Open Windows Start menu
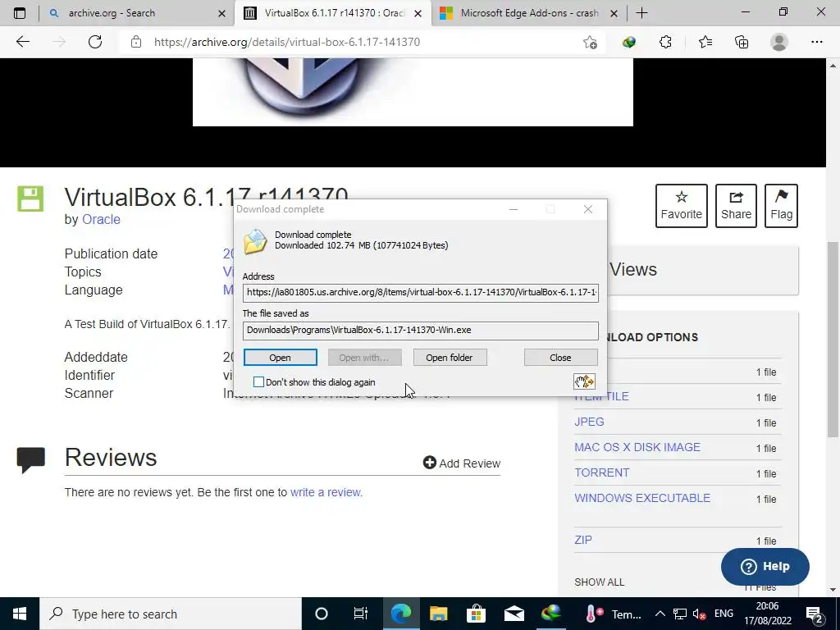840x630 pixels. [x=20, y=614]
